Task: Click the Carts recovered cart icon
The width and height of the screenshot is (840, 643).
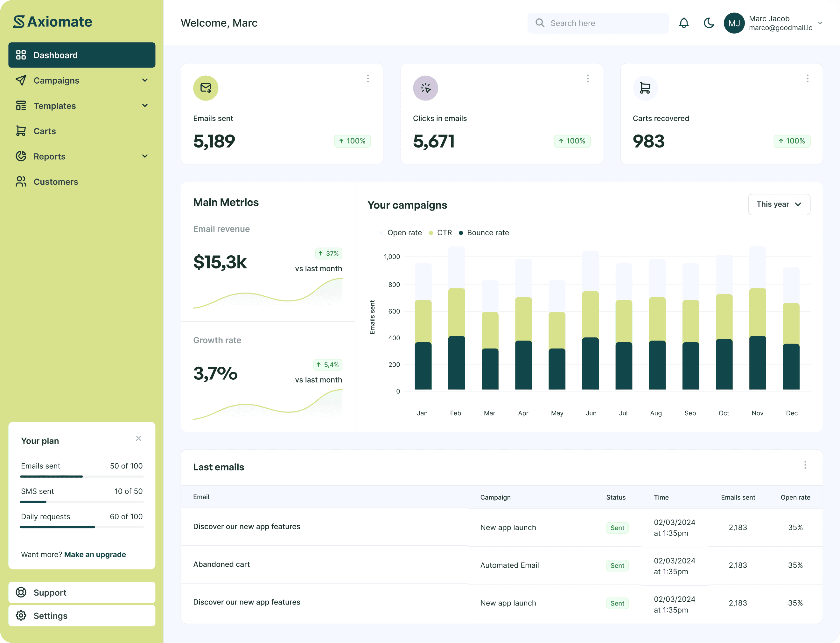Action: 645,88
